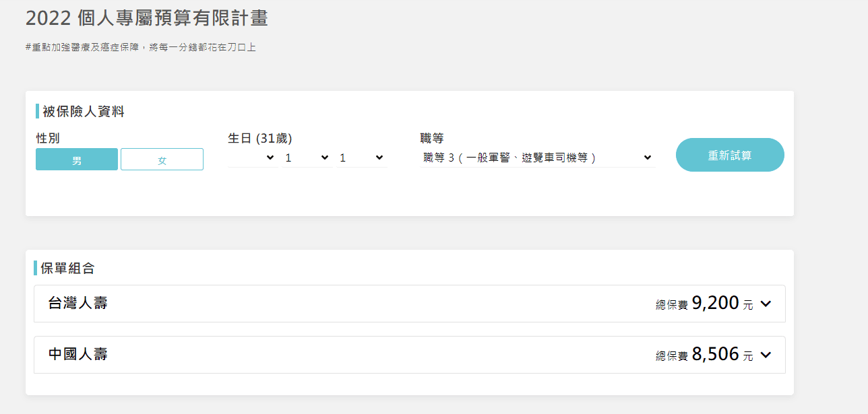Image resolution: width=868 pixels, height=414 pixels.
Task: Click the chevron beside 8,506 元
Action: click(x=766, y=355)
